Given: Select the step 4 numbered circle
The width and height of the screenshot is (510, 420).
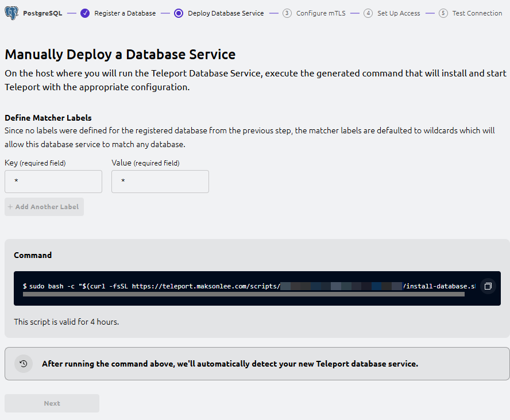Looking at the screenshot, I should (x=368, y=13).
